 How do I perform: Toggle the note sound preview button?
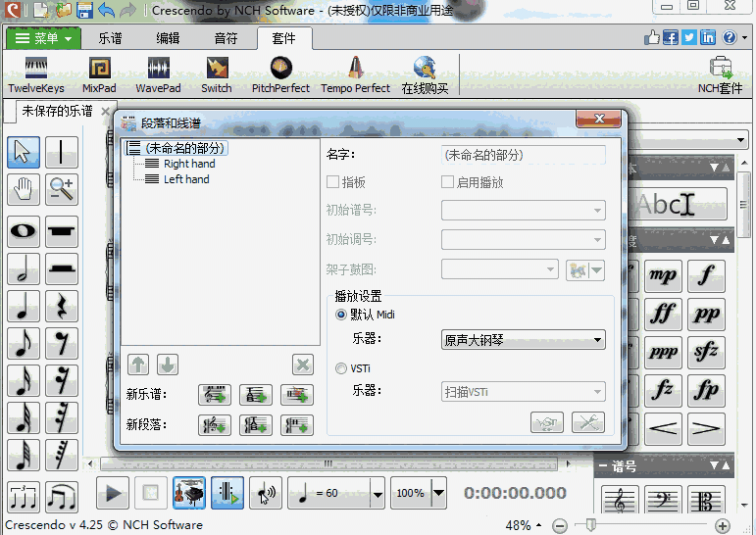(x=266, y=493)
